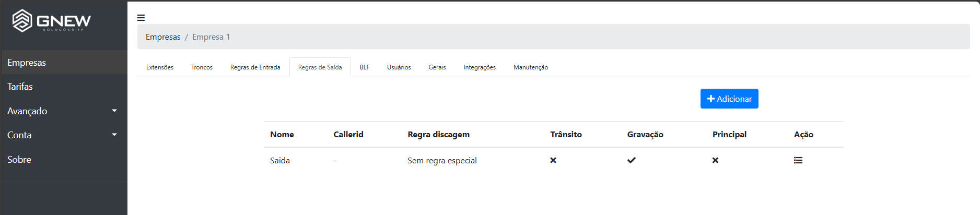Click the Principal X mark for Saida
Viewport: 980px width, 215px height.
click(x=716, y=160)
